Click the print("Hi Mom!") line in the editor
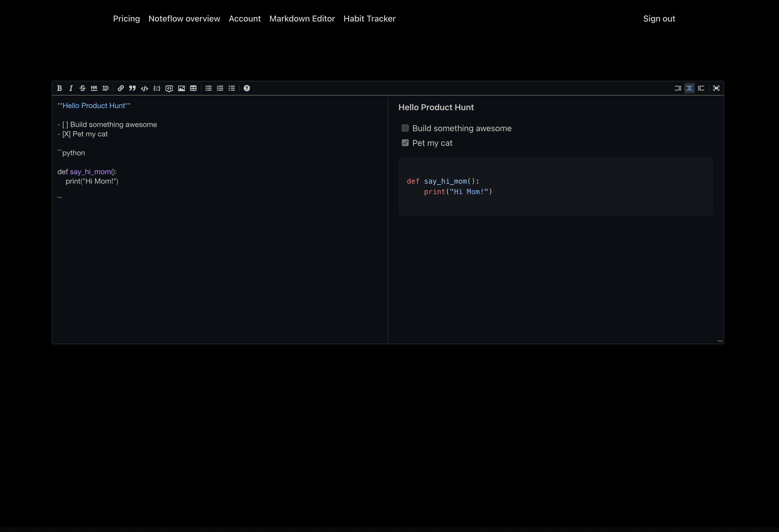 [x=92, y=181]
